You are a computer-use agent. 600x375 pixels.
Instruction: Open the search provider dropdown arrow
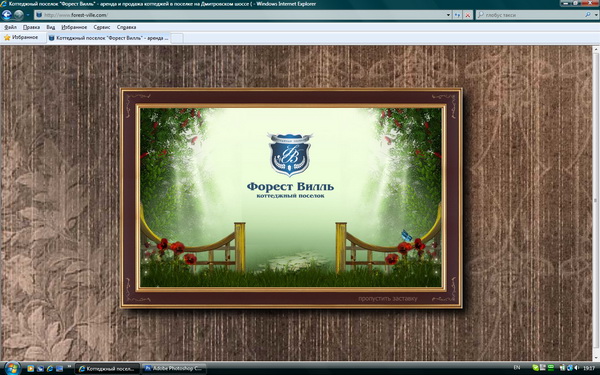[x=596, y=15]
